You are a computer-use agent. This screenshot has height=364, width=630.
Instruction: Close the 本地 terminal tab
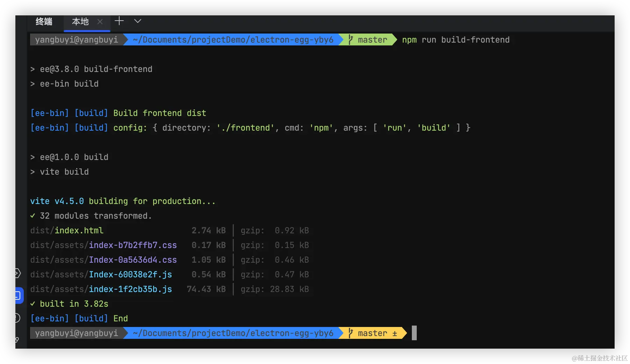(100, 22)
